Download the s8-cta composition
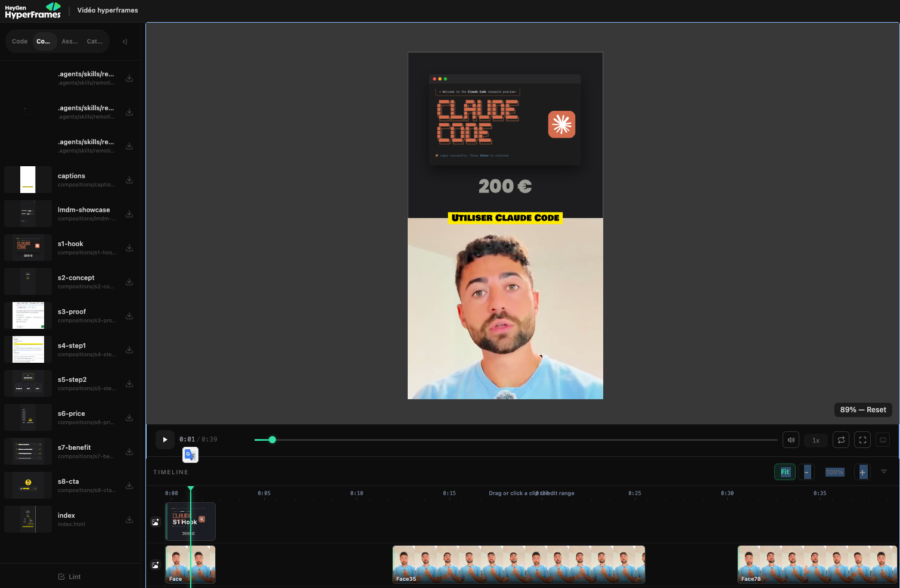The width and height of the screenshot is (900, 588). coord(129,486)
